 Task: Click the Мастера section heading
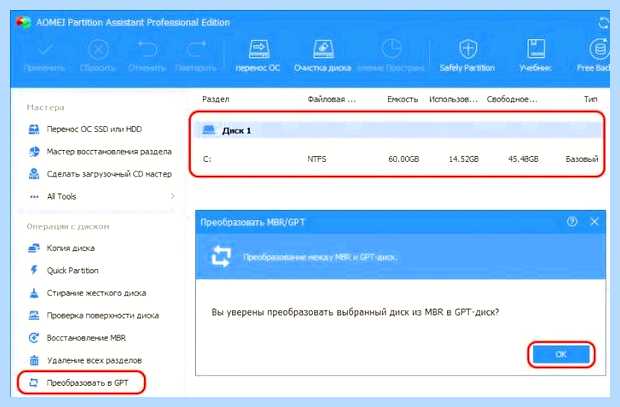[x=45, y=108]
